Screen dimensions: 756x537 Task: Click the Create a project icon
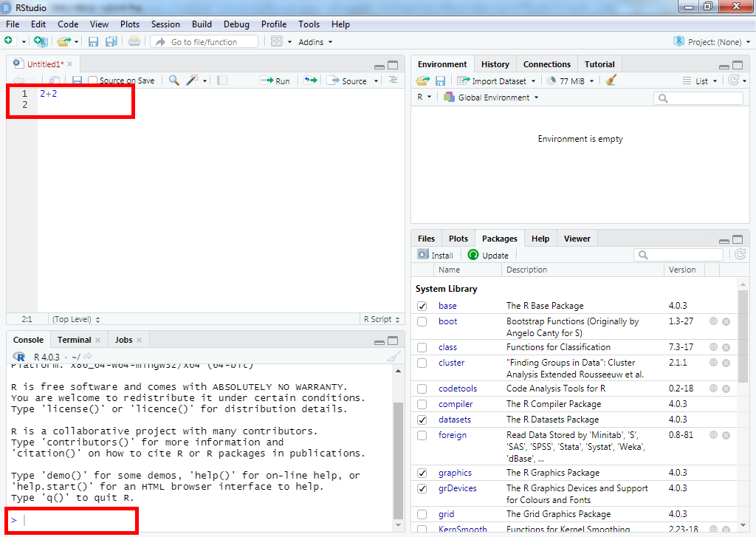point(41,42)
